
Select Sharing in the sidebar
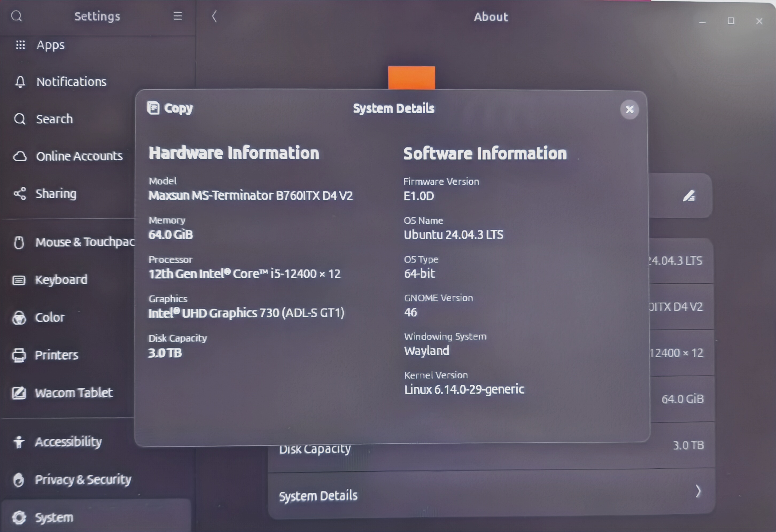click(x=56, y=194)
